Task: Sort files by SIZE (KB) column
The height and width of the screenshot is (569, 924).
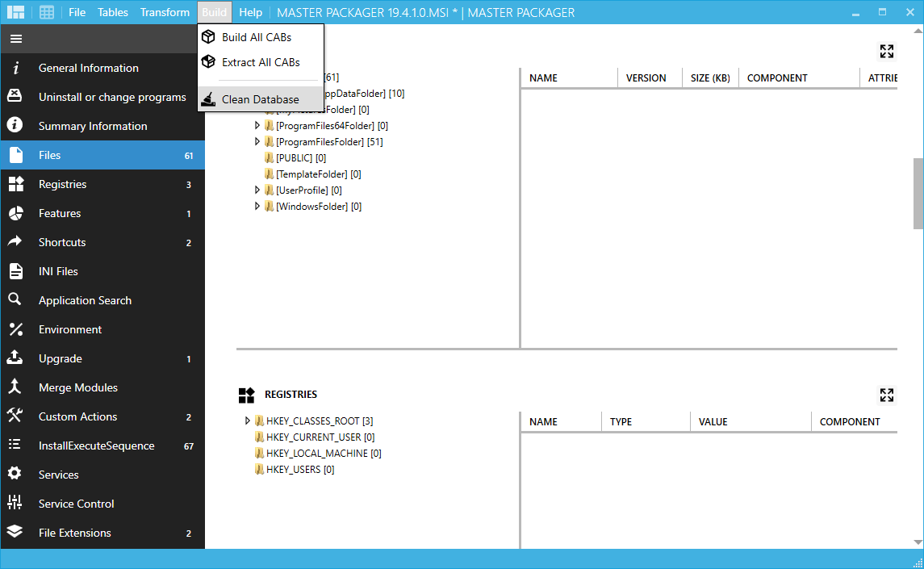Action: [710, 77]
